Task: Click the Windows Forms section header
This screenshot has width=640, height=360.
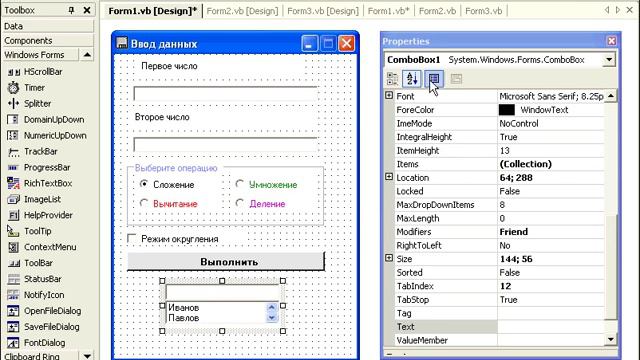Action: (x=40, y=55)
